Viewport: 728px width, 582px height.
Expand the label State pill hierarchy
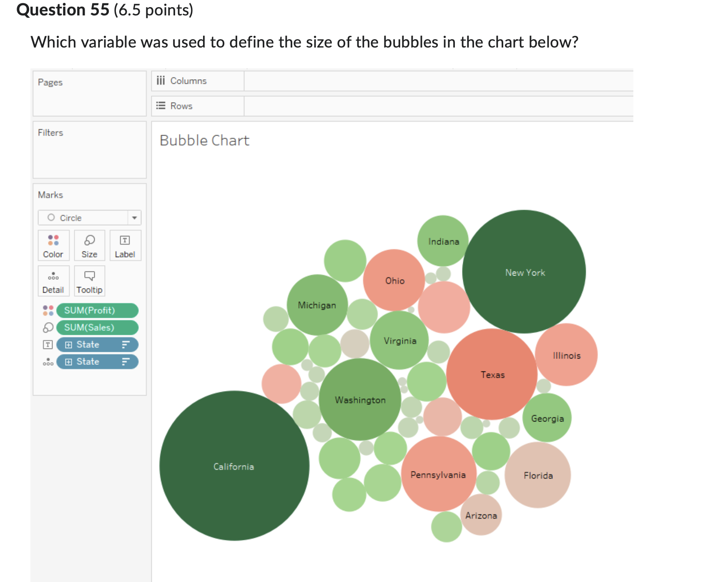(69, 345)
